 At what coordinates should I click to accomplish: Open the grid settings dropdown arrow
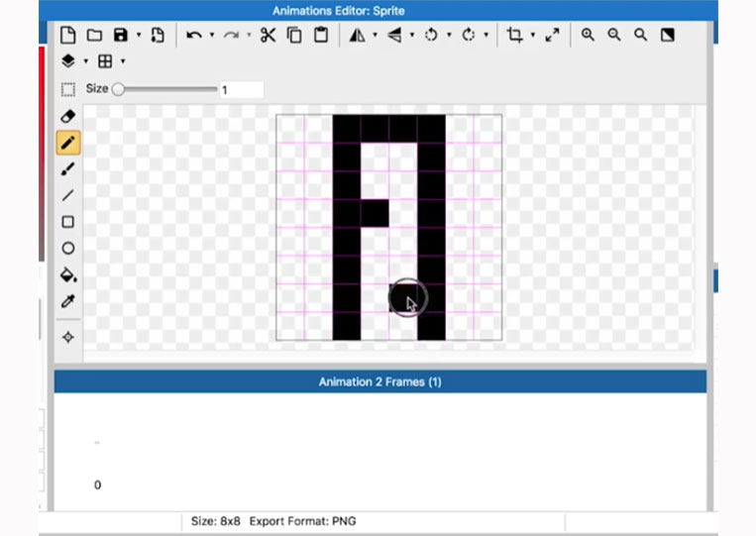123,61
